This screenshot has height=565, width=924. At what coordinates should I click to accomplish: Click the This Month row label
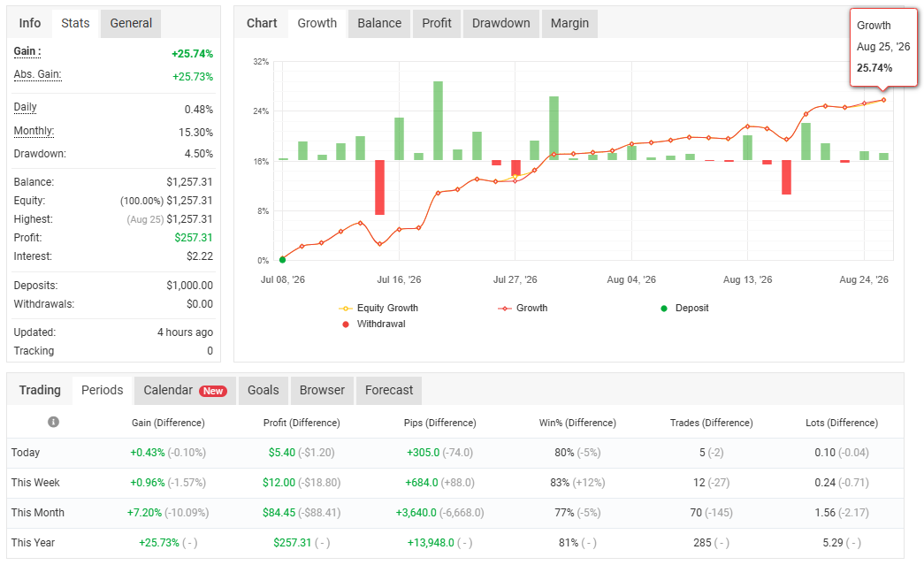pyautogui.click(x=38, y=513)
